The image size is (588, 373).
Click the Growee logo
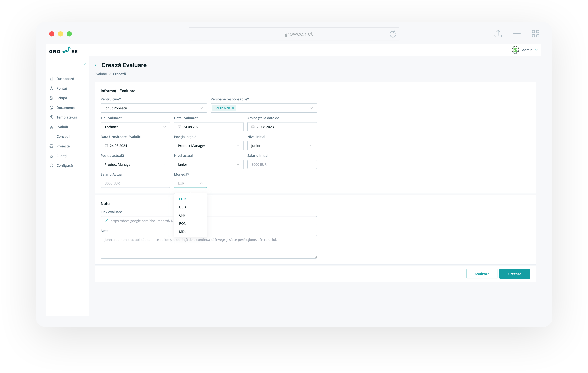63,50
